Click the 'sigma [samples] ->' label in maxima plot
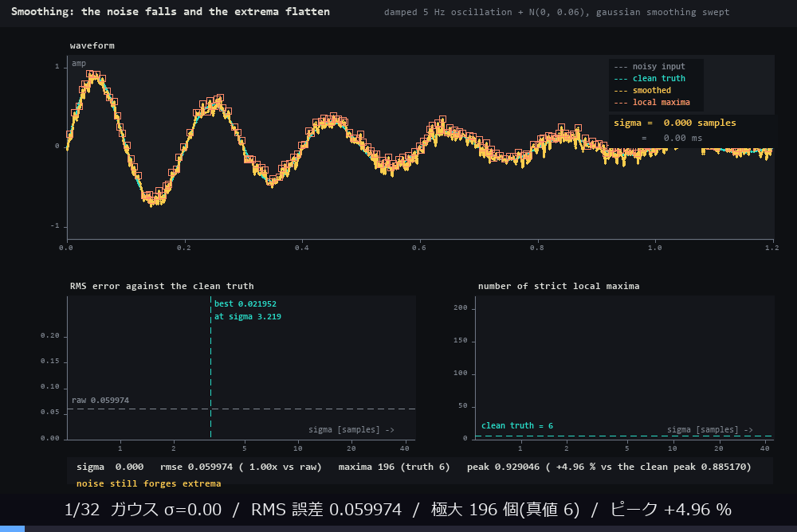The width and height of the screenshot is (797, 532). pyautogui.click(x=710, y=430)
